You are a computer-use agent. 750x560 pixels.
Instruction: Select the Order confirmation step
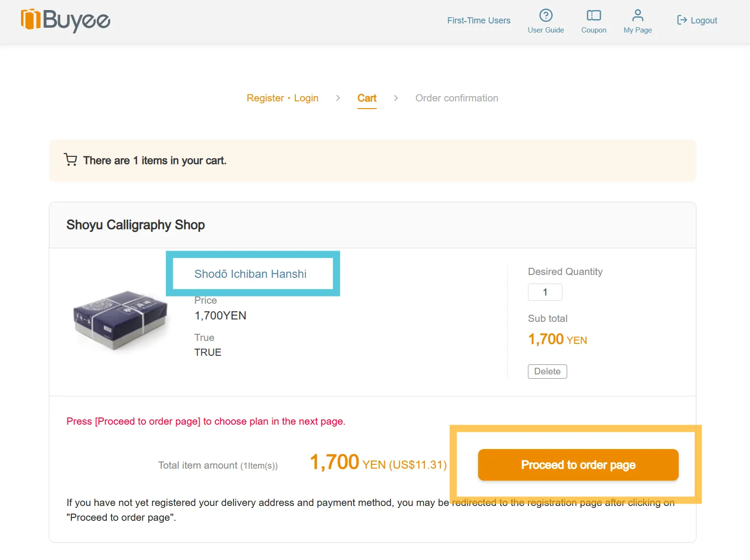point(457,98)
